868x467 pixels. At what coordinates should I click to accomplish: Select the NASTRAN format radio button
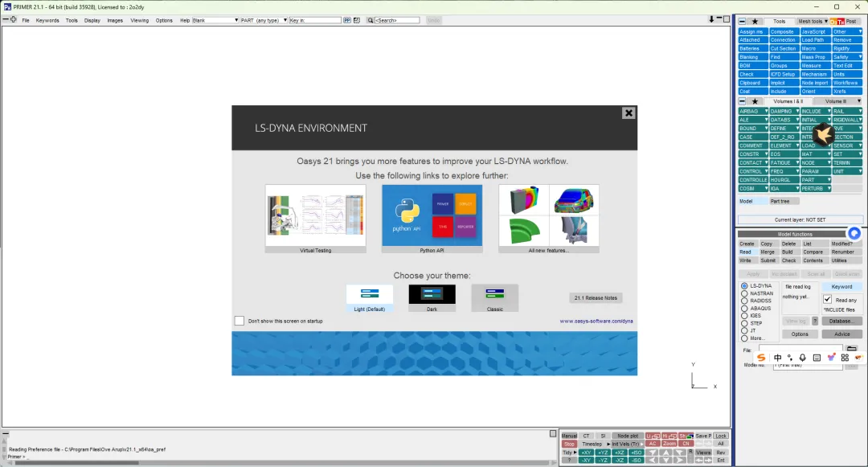744,294
